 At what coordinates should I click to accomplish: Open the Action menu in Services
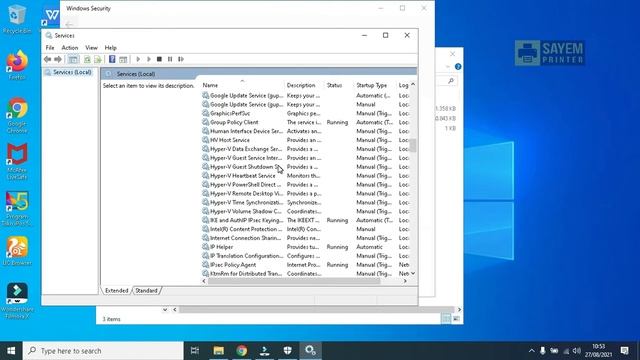[70, 48]
